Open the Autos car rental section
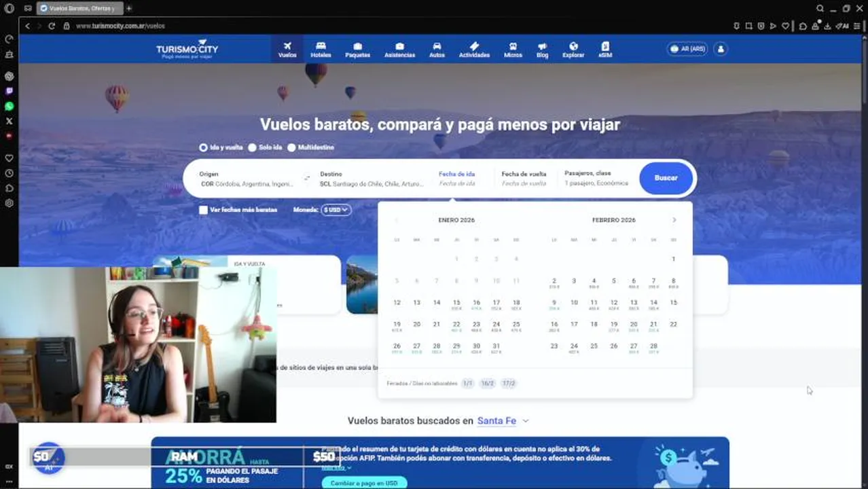 point(437,50)
